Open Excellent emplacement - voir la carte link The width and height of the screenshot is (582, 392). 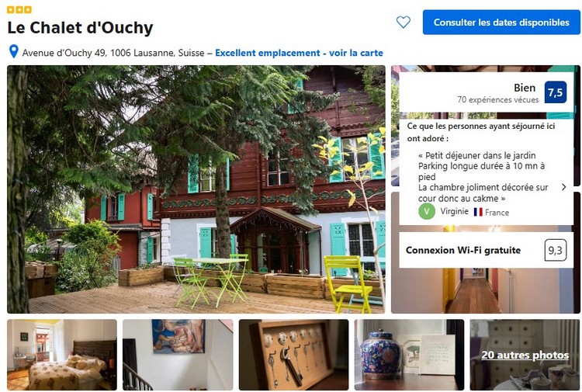[x=299, y=53]
